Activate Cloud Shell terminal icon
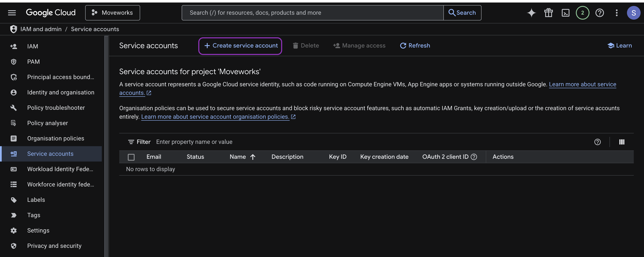Viewport: 644px width, 257px height. point(565,13)
